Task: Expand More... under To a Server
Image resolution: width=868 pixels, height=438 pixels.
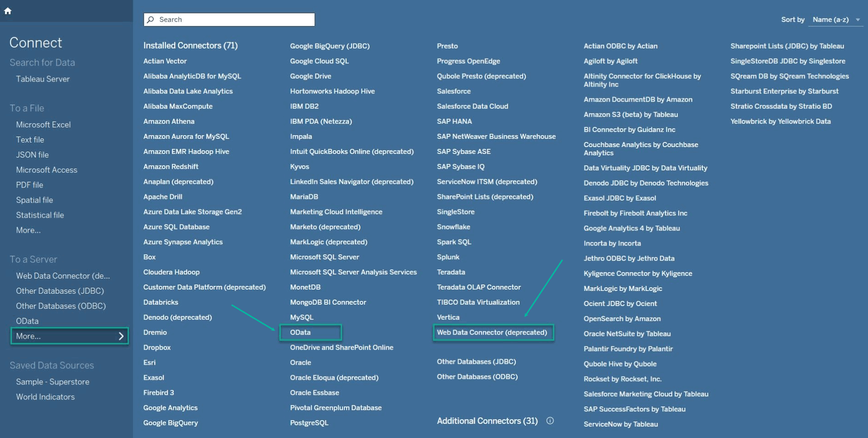Action: point(69,336)
